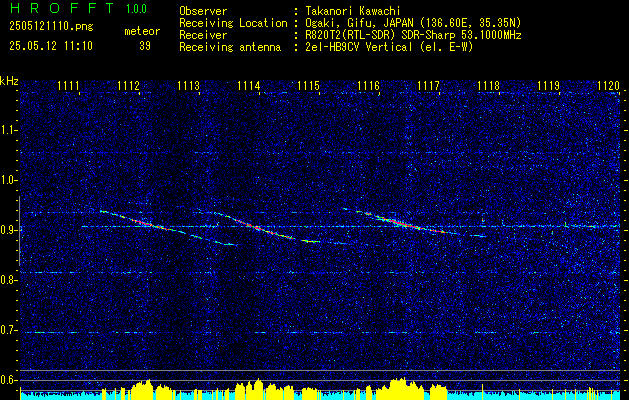Click the yellow signal burst below 1114
This screenshot has height=400, width=629.
tap(256, 389)
